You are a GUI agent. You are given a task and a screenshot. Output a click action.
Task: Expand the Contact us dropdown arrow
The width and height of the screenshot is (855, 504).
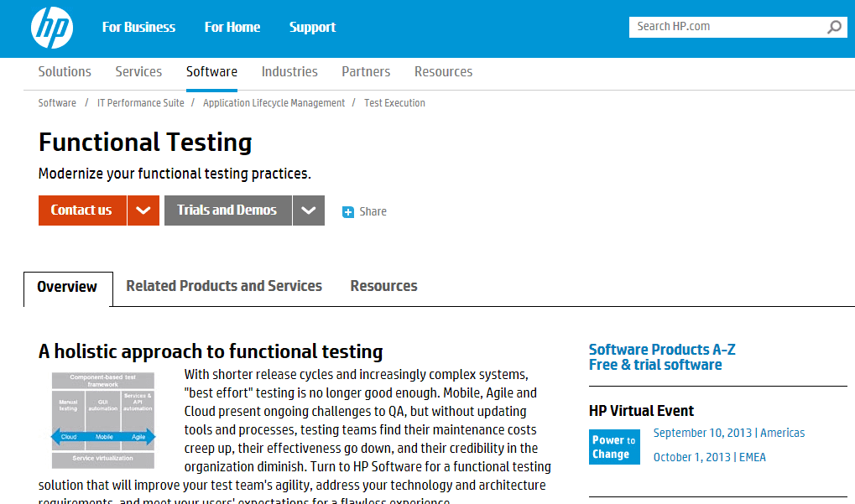[143, 210]
